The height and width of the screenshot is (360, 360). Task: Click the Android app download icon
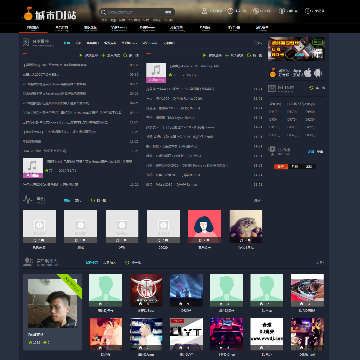[x=318, y=72]
